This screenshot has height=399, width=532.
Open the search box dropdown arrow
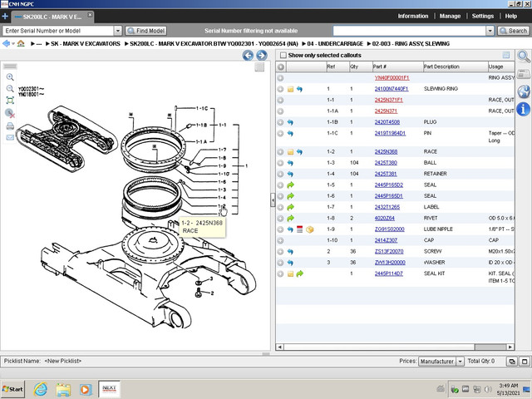(490, 31)
